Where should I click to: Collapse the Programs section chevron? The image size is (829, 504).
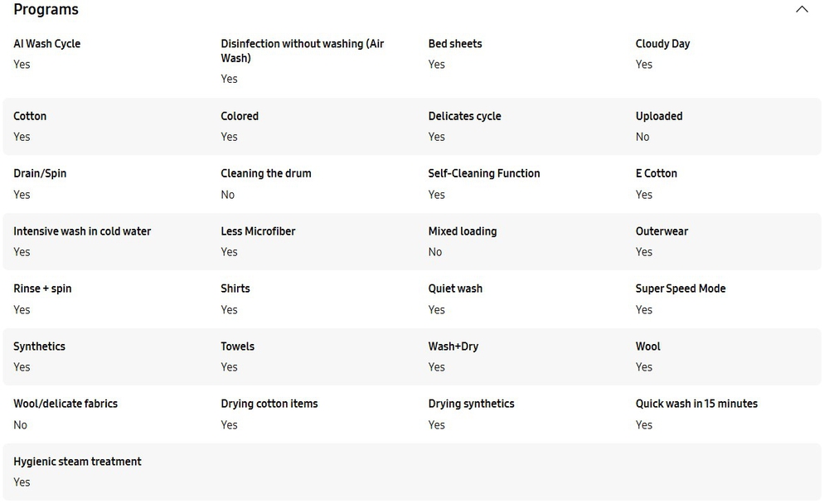pos(802,10)
